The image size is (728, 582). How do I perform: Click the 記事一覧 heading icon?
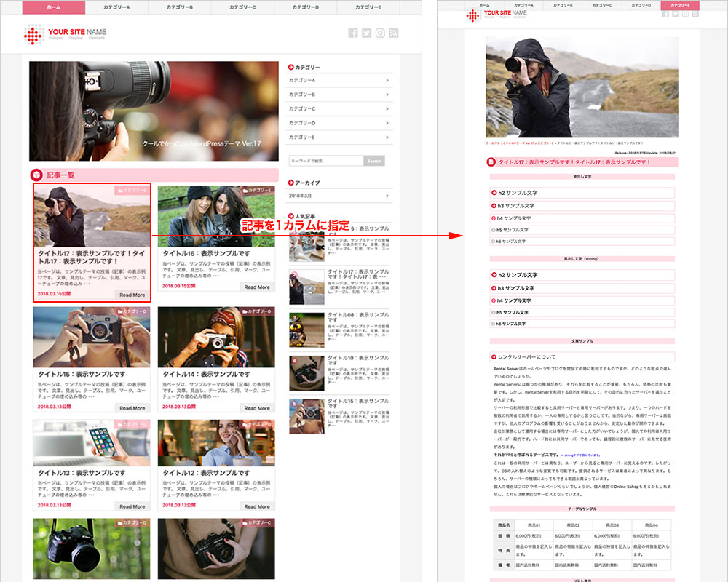[36, 175]
